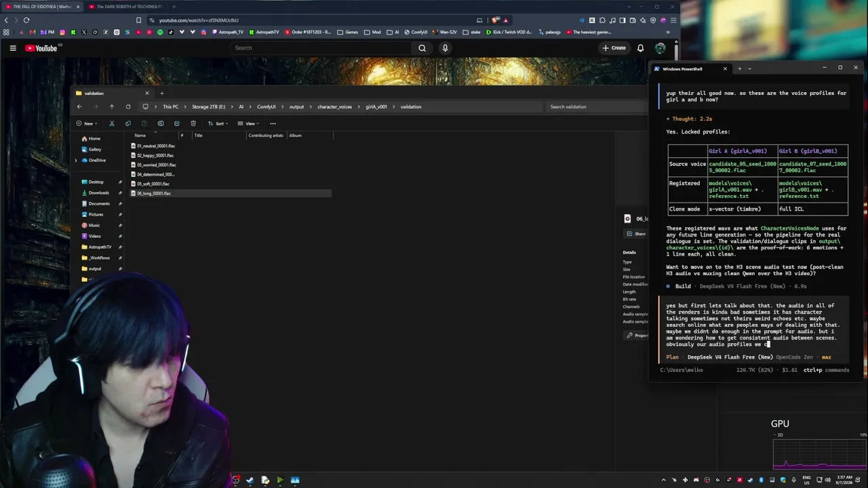Screen dimensions: 868x488
Task: Open the View dropdown
Action: click(249, 123)
